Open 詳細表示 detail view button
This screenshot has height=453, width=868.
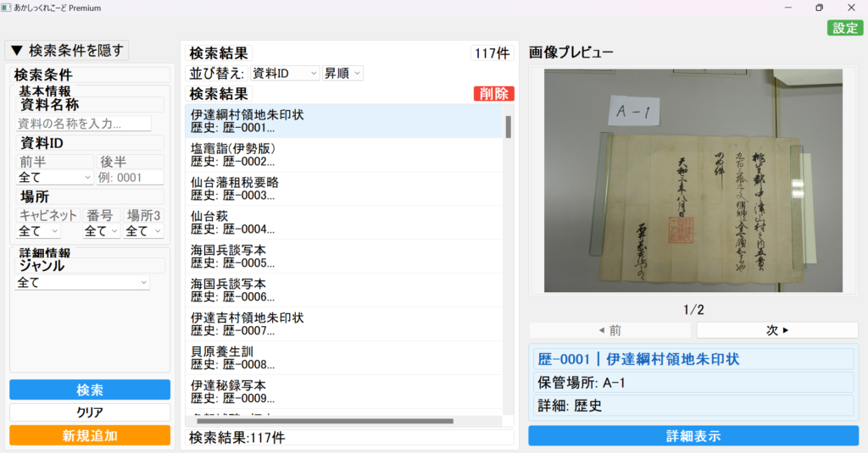coord(693,436)
